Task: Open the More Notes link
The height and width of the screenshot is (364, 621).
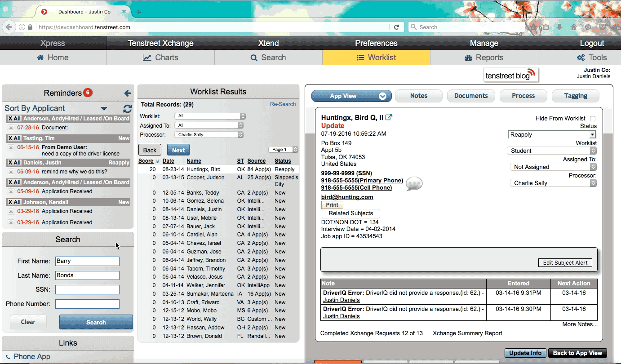Action: 580,324
